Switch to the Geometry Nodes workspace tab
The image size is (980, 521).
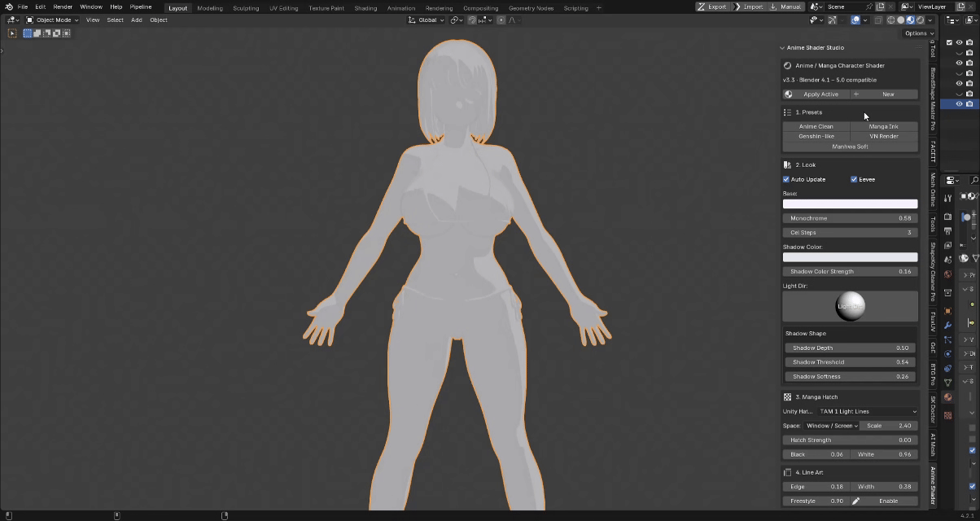(x=532, y=8)
